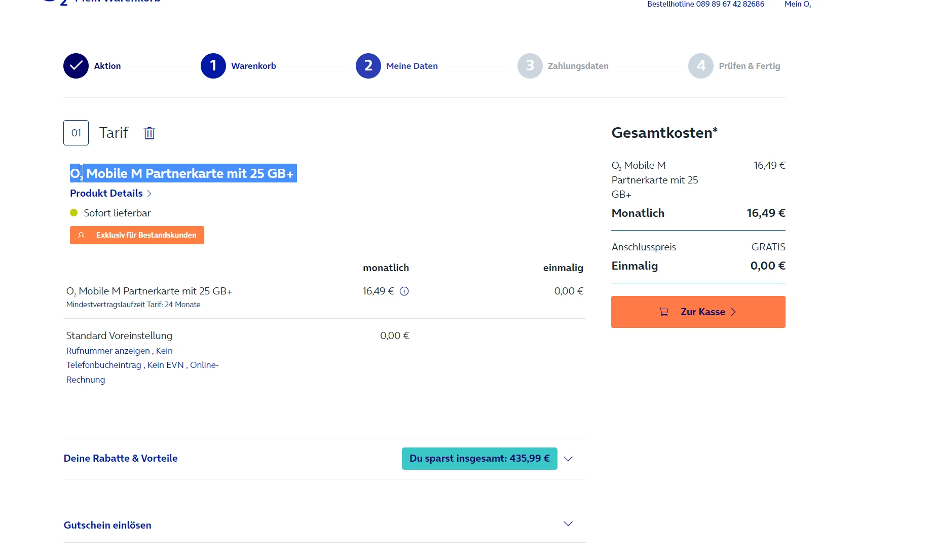Open Produkt Details link
Viewport: 931px width, 560px height.
pyautogui.click(x=111, y=193)
